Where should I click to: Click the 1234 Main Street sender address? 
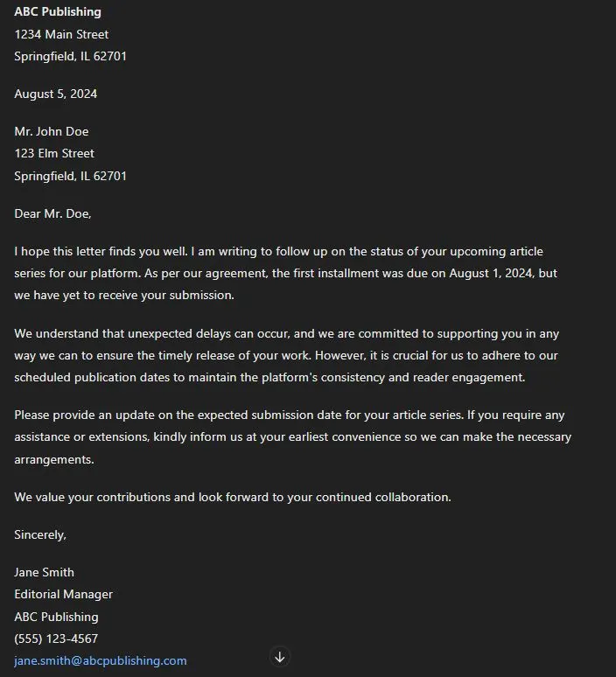tap(61, 34)
